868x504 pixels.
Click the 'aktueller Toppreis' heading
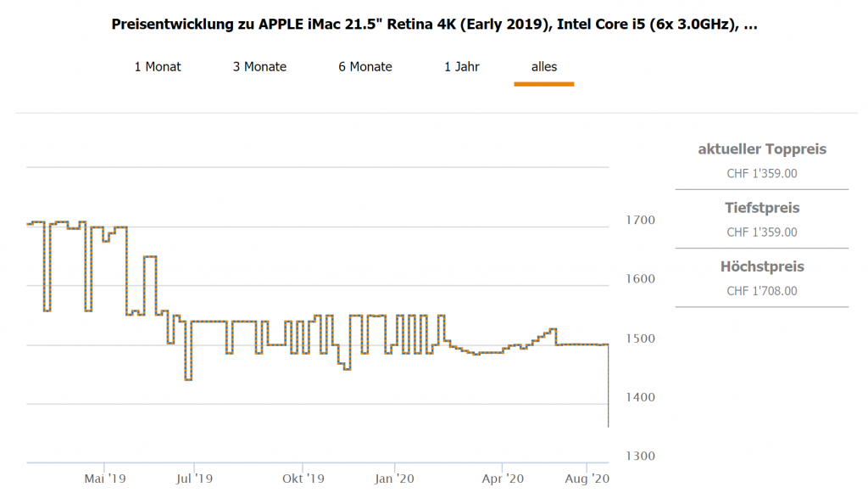[761, 149]
